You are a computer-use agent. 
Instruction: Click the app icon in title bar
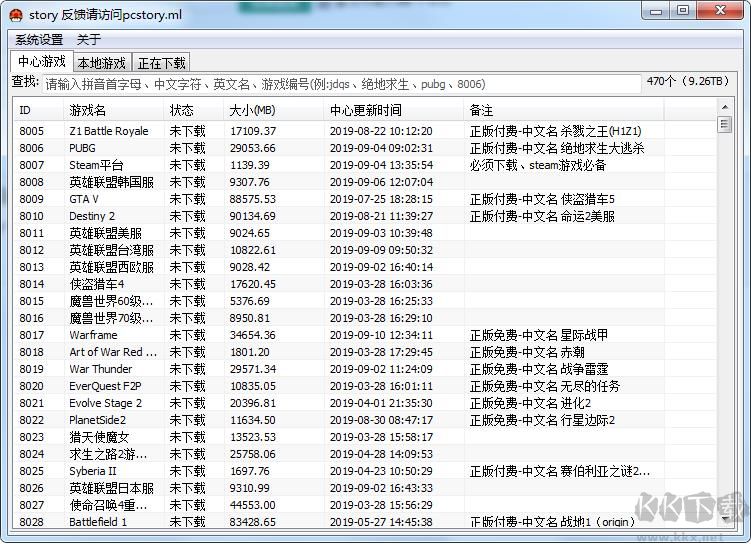(x=16, y=15)
